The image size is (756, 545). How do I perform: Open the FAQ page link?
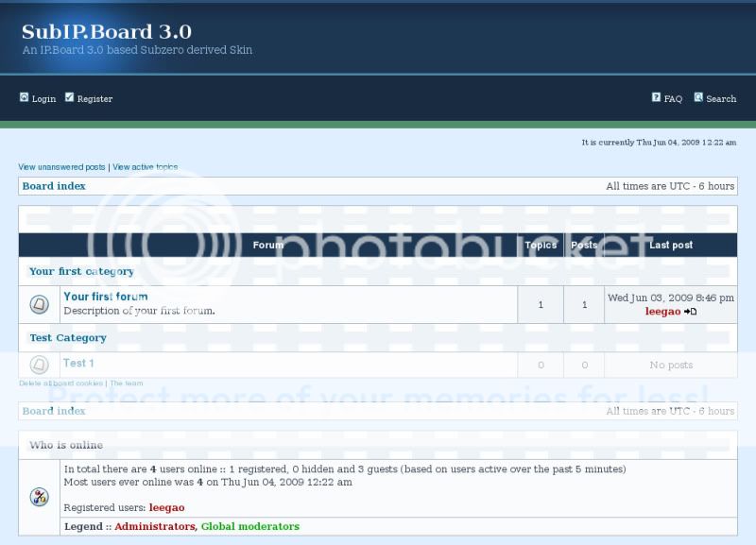tap(673, 99)
